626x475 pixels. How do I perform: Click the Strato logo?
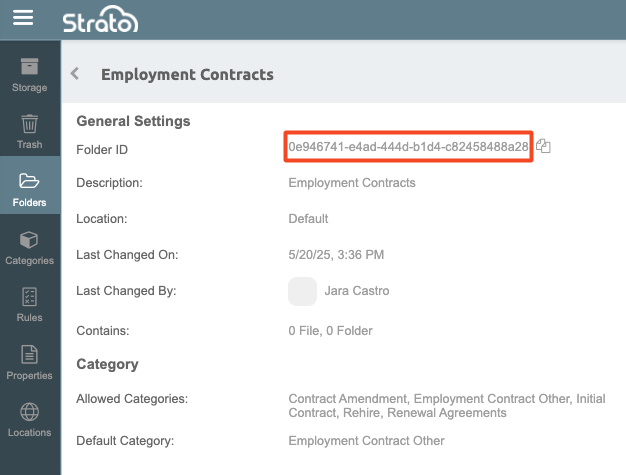coord(100,20)
